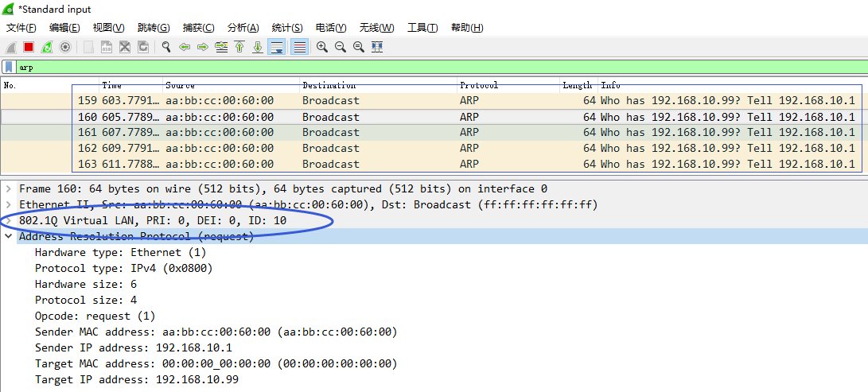Open the 分析(A) menu
The image size is (868, 392).
(243, 28)
